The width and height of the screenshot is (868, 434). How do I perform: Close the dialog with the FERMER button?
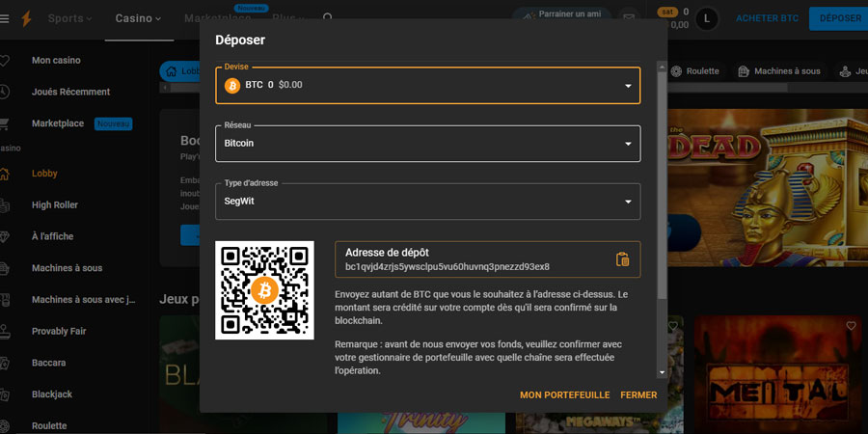[x=638, y=395]
